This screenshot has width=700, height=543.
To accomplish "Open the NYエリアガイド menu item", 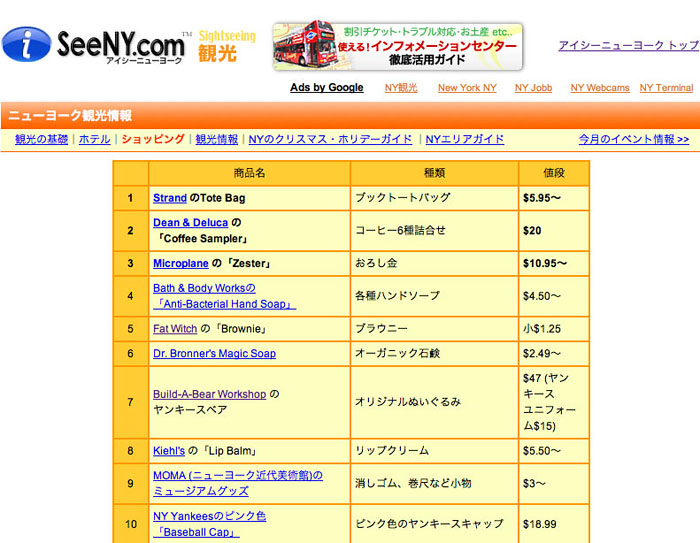I will (x=465, y=139).
